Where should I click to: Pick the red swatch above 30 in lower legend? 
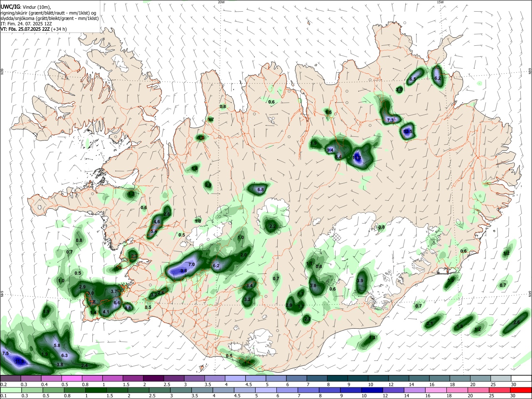[x=521, y=390]
